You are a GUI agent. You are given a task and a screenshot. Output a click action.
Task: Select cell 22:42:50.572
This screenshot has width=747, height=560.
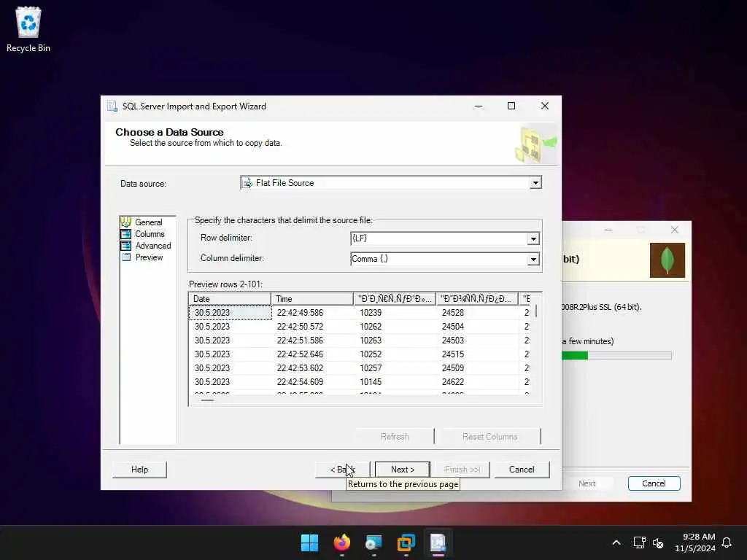[312, 327]
